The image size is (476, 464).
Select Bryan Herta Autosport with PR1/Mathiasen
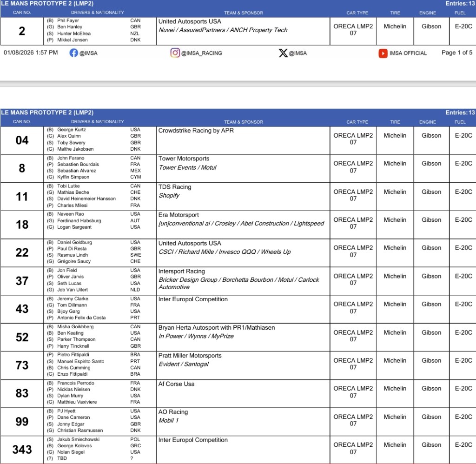point(216,328)
